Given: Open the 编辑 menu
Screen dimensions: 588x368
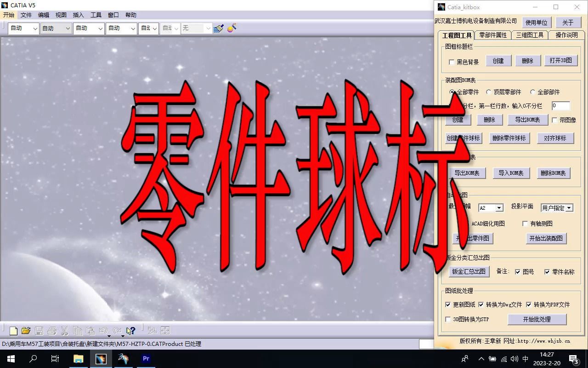Looking at the screenshot, I should tap(44, 15).
